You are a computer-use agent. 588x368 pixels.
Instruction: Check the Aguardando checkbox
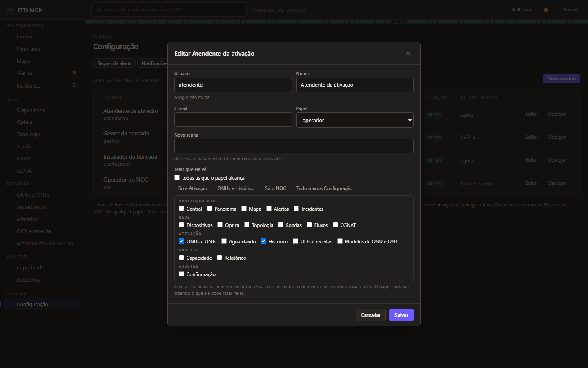(x=224, y=241)
